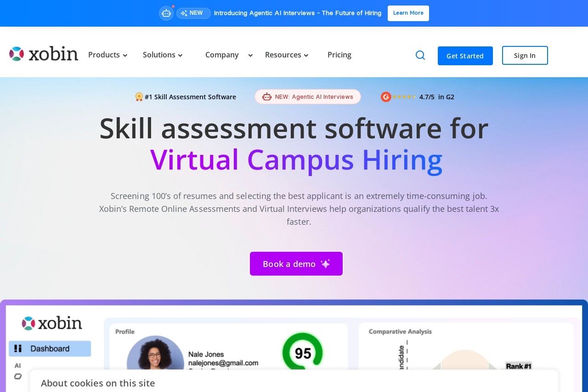Go to the Pricing page
The width and height of the screenshot is (588, 392).
(339, 55)
